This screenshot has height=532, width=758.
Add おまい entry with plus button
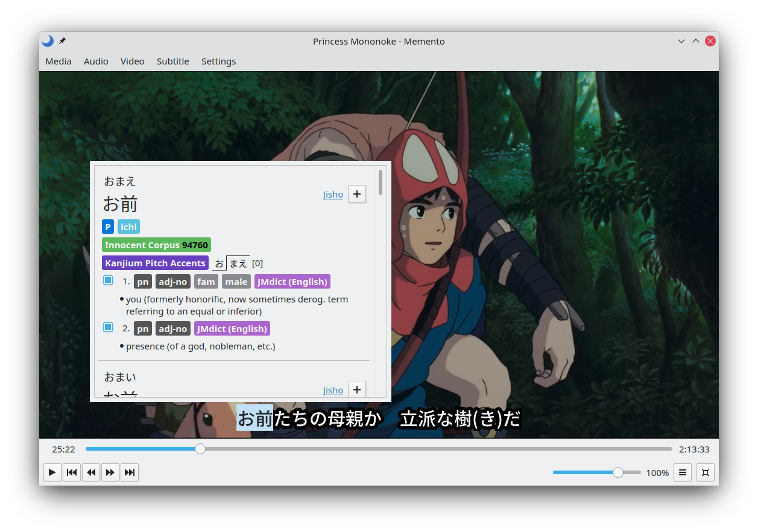[x=357, y=389]
